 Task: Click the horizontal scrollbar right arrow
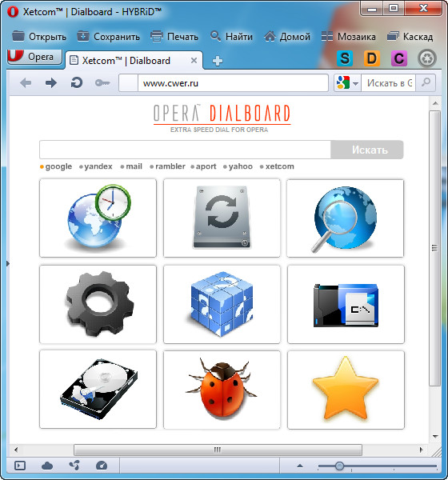point(422,450)
